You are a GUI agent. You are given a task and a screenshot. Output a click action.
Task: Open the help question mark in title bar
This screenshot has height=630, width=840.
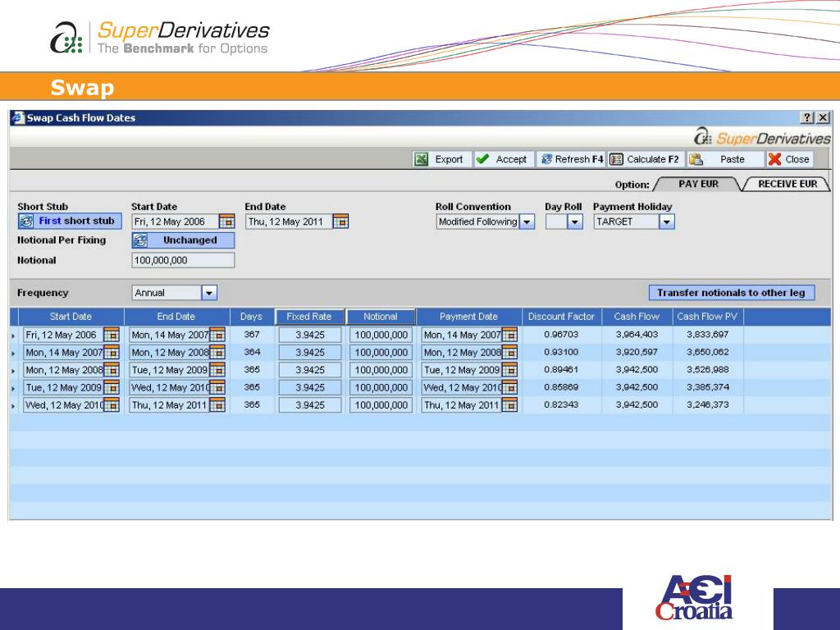[x=807, y=117]
